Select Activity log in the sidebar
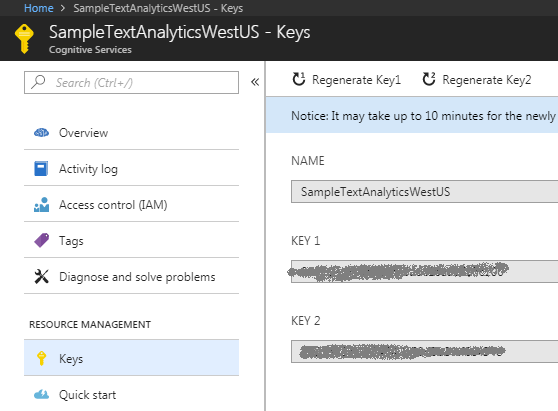 click(131, 168)
